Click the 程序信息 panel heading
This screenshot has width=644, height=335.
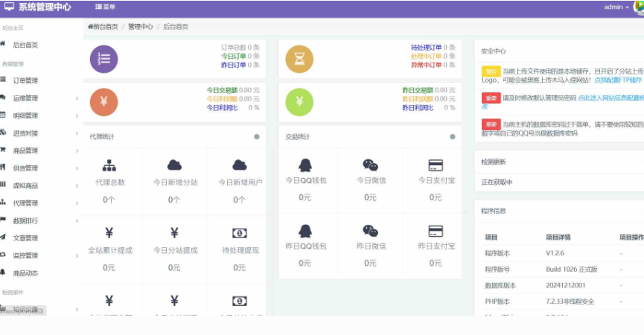[x=494, y=211]
